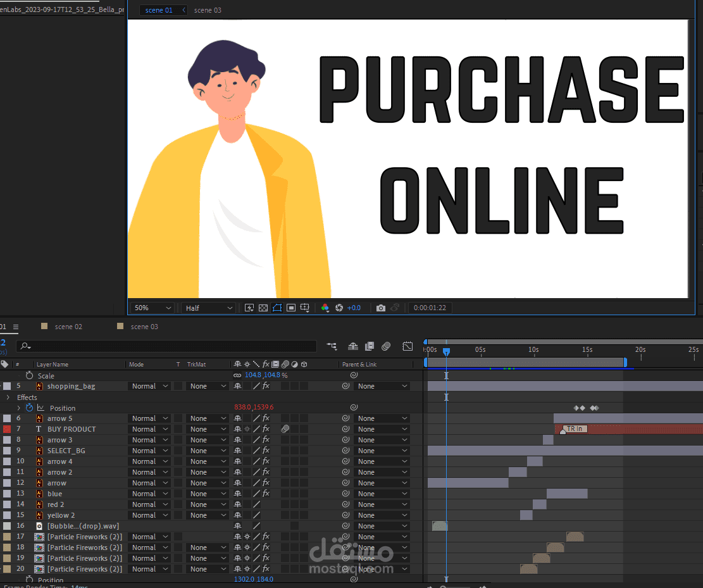Toggle fx switch on blue layer
This screenshot has width=703, height=588.
(266, 493)
